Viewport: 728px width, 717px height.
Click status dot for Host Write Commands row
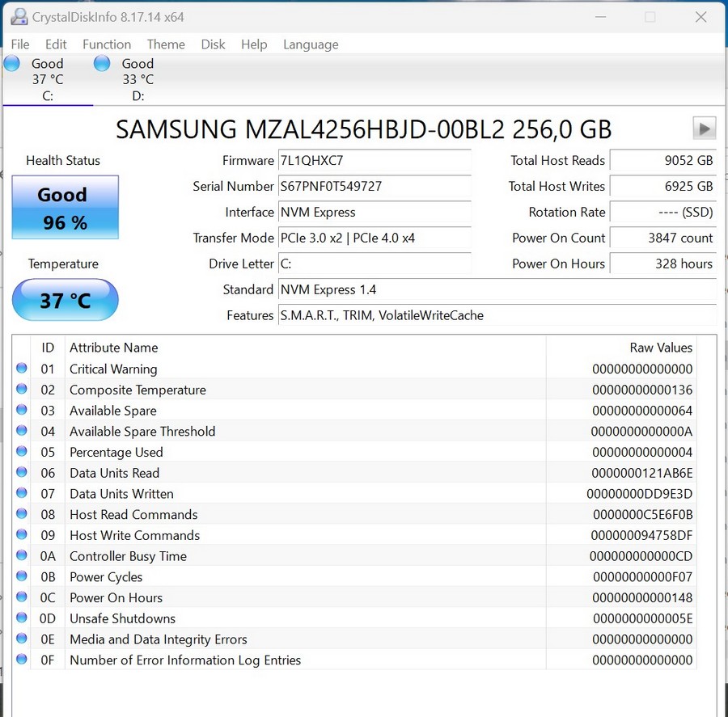[21, 534]
